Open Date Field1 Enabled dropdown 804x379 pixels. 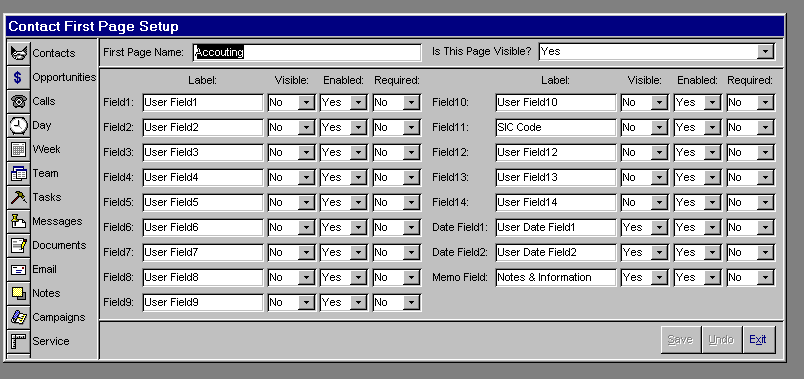point(712,228)
